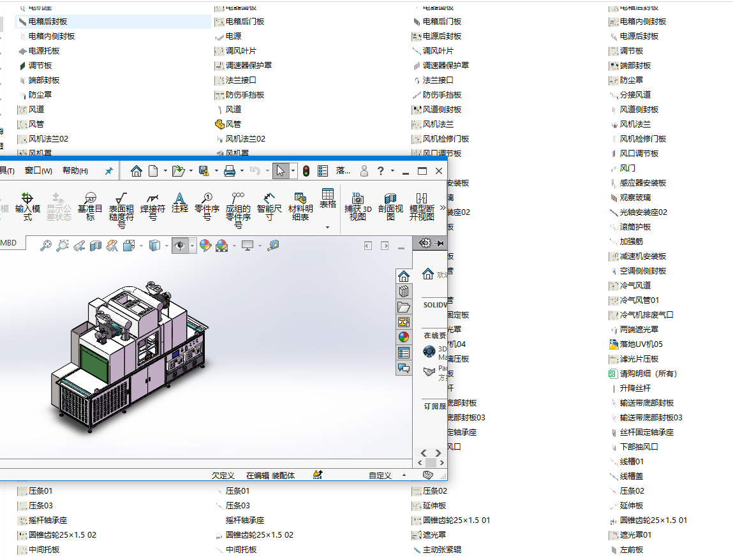Click Edit Appearance color ball icon
Viewport: 733px width, 560px height.
pos(205,246)
